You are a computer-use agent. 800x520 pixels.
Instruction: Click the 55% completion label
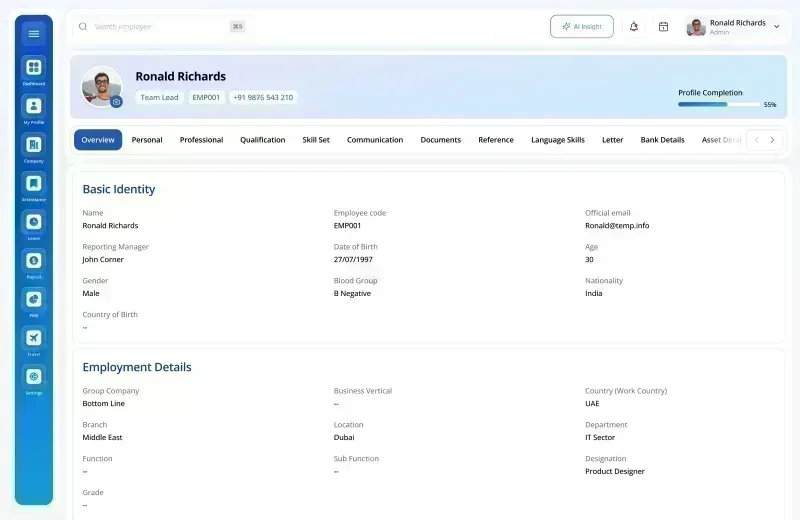770,105
